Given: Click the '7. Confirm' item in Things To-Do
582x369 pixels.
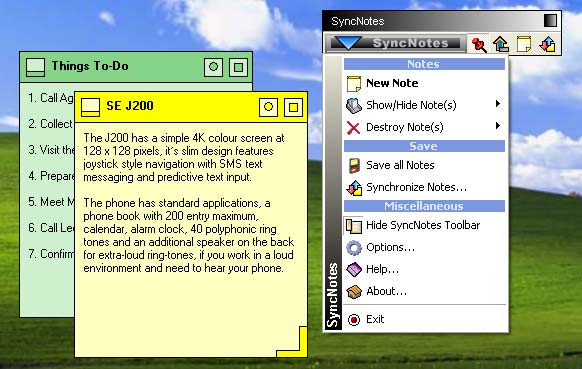Looking at the screenshot, I should coord(51,254).
